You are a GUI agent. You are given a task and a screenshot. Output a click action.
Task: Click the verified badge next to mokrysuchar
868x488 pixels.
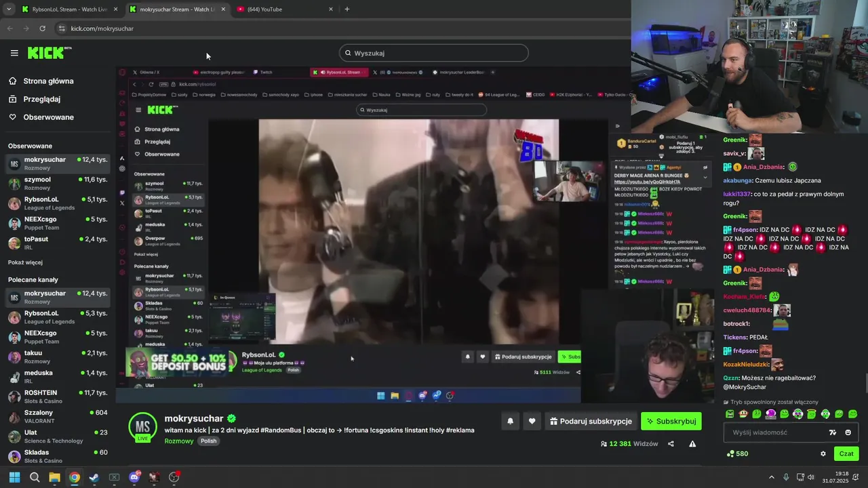coord(231,419)
